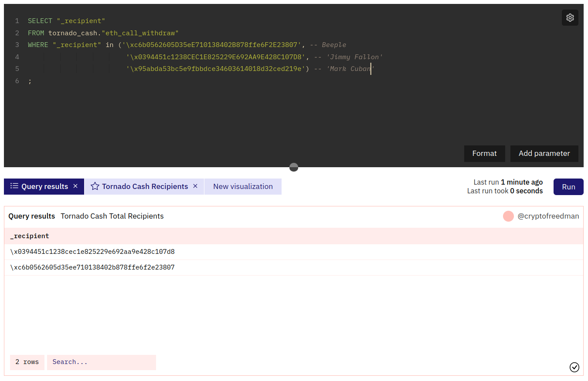Click the results Search field

102,362
